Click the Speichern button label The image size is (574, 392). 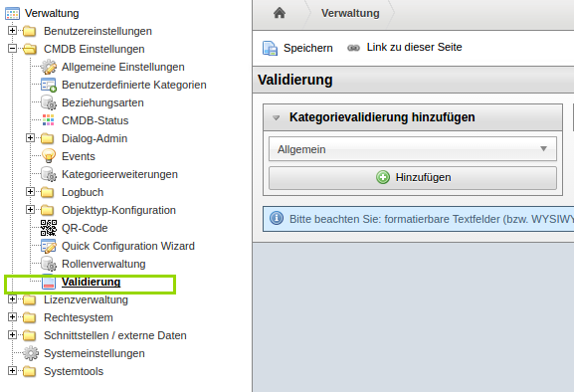point(307,48)
